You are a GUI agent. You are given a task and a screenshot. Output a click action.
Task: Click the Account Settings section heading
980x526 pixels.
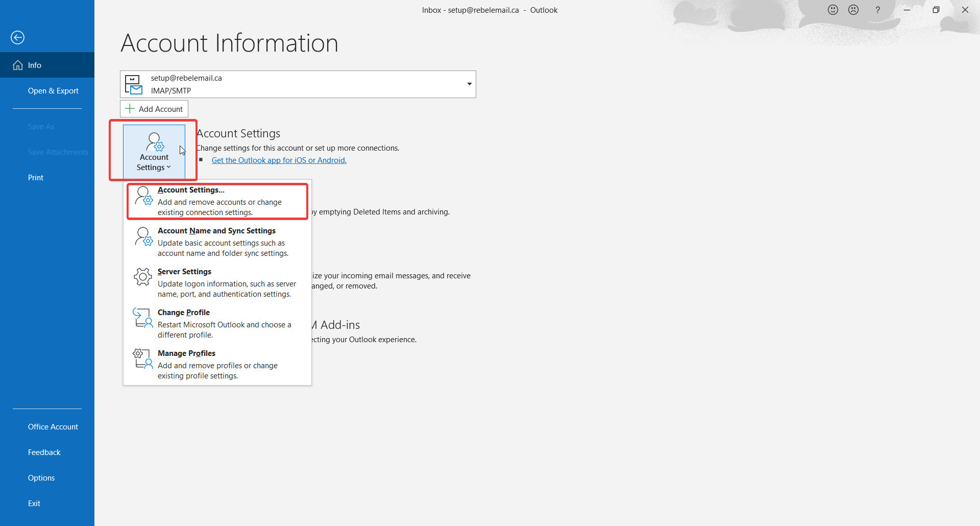(239, 133)
